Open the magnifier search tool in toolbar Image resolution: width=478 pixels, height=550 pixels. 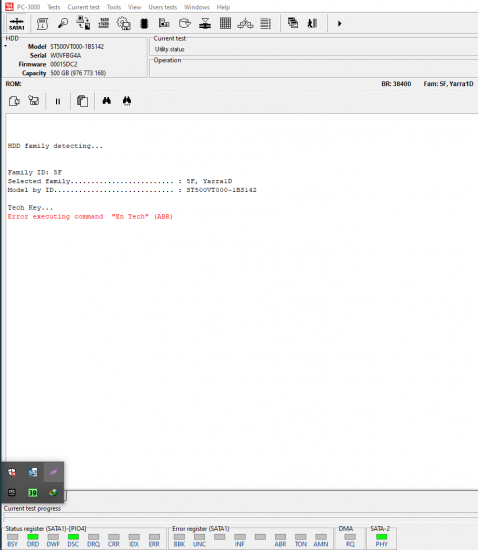click(63, 24)
